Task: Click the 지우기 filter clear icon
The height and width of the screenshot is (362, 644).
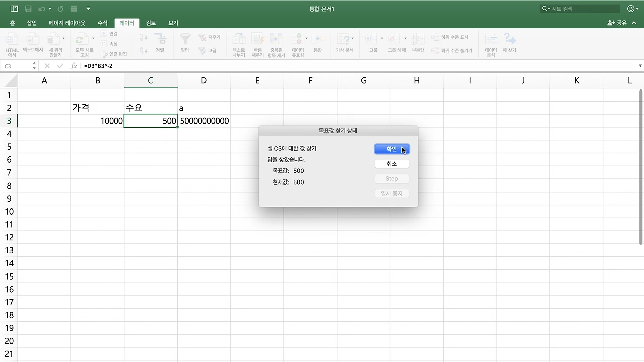Action: point(209,38)
